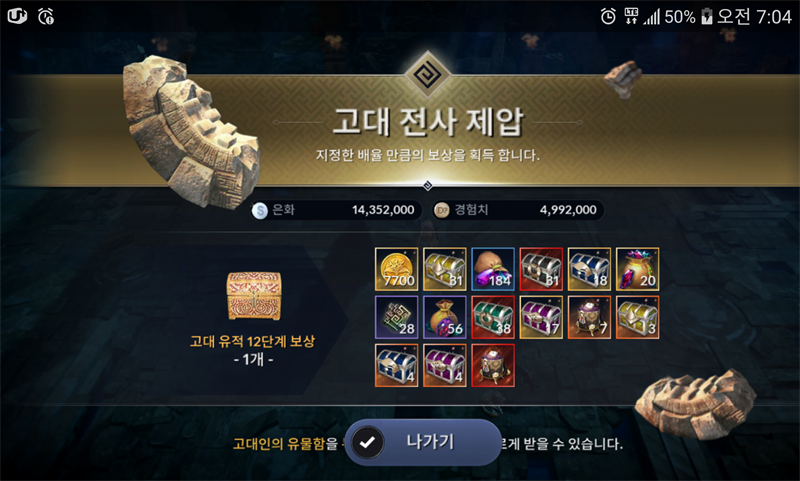
Task: Tap the ornate urn reward showing 7
Action: [589, 317]
